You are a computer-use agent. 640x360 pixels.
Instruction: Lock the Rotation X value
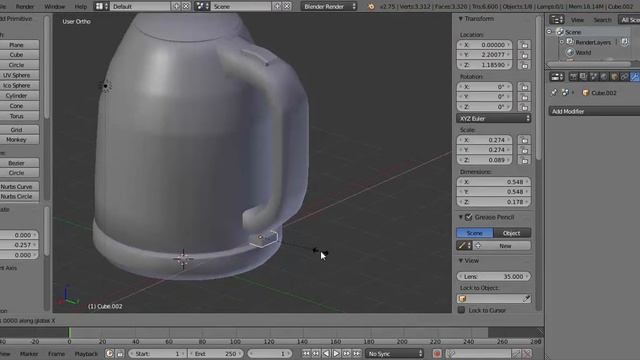coord(524,87)
